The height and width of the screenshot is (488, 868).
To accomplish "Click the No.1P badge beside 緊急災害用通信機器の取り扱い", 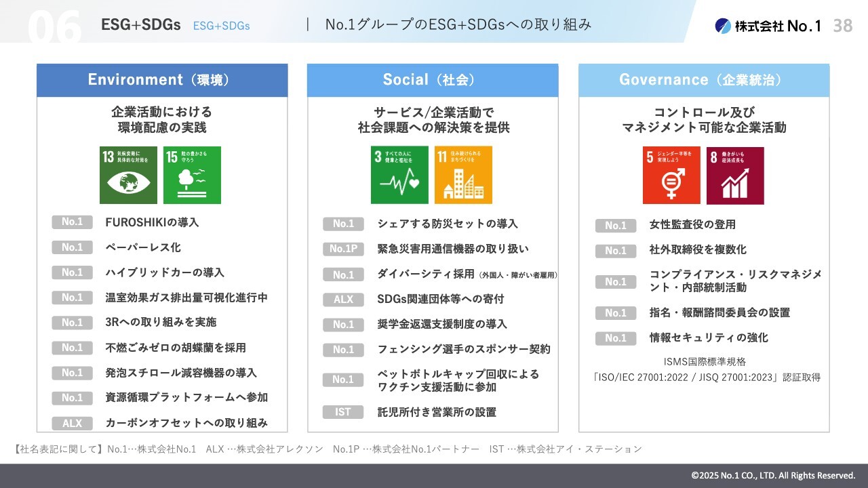I will pos(343,249).
